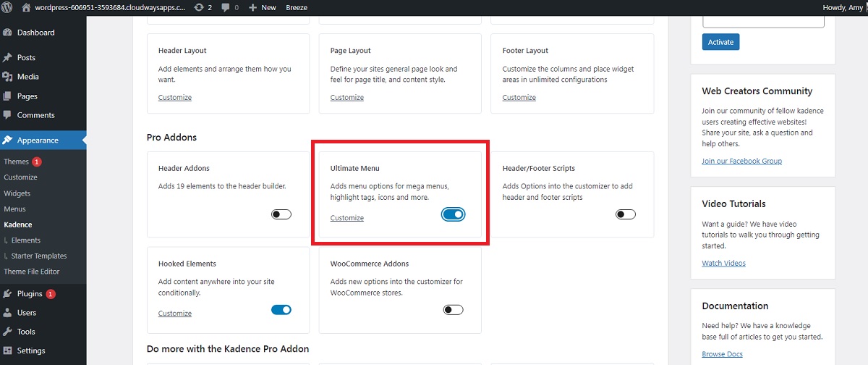The width and height of the screenshot is (868, 365).
Task: Open the Watch Videos link
Action: tap(723, 263)
